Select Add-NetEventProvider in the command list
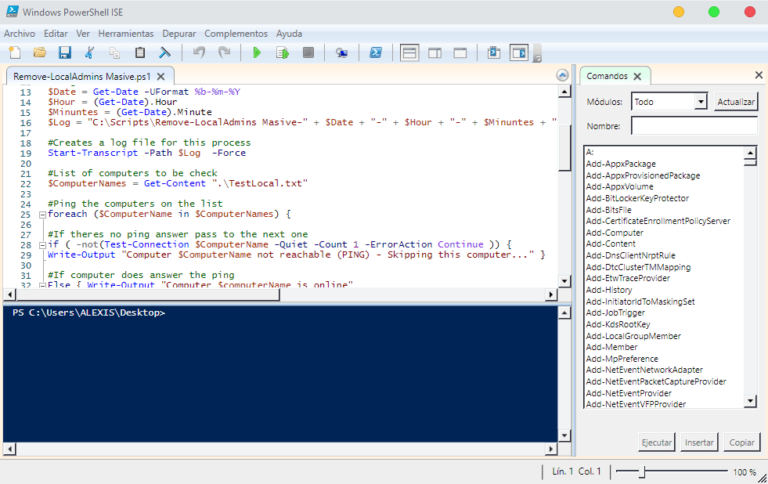 [x=628, y=393]
